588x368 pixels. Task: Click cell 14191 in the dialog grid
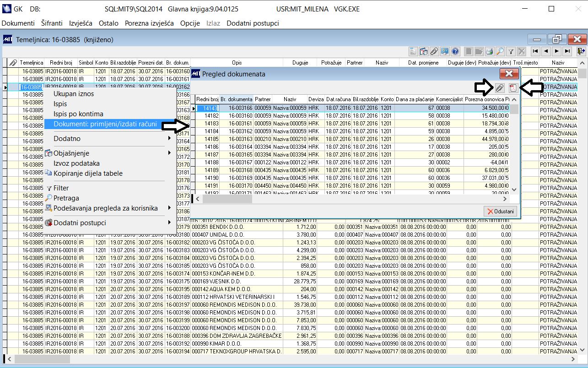coord(208,186)
